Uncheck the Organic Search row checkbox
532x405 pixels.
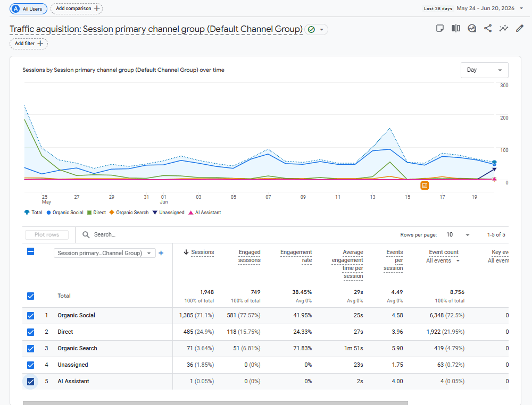[30, 349]
